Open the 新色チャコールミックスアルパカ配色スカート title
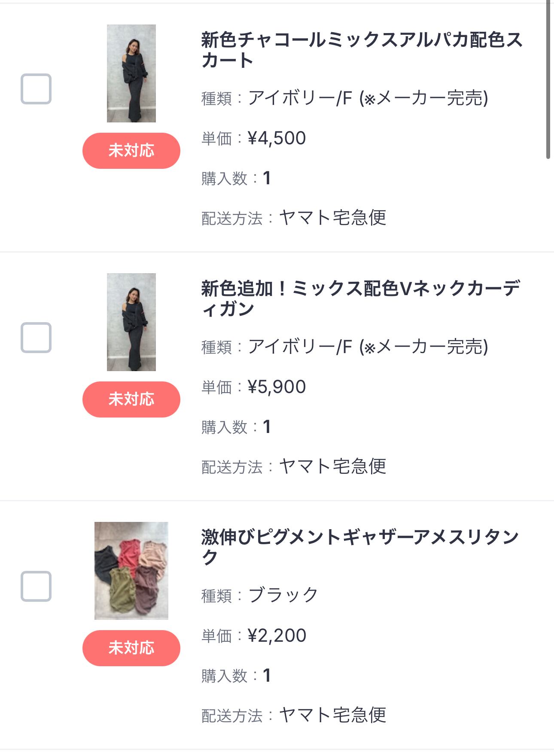 (x=361, y=50)
